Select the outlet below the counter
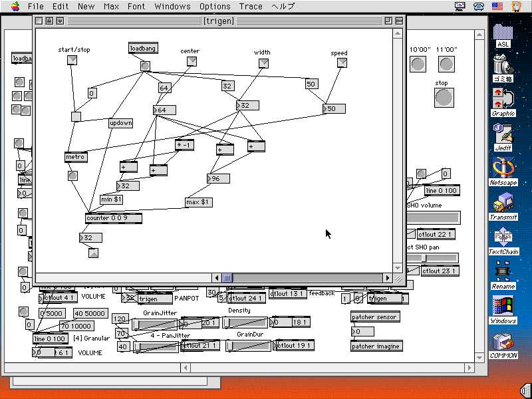This screenshot has height=399, width=532. click(x=93, y=253)
